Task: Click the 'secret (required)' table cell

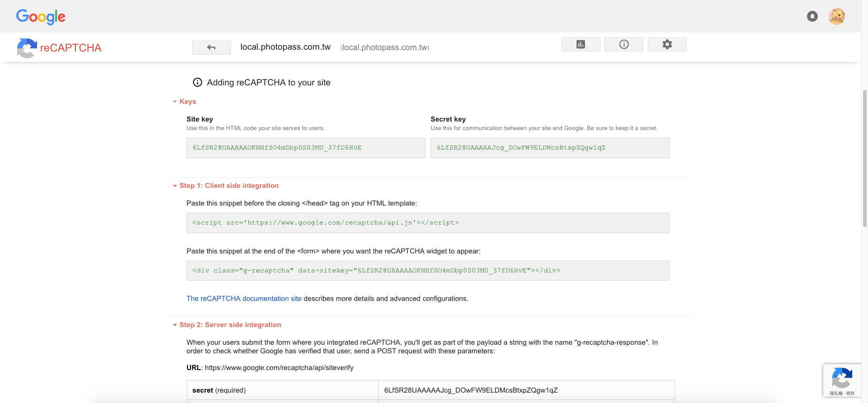Action: coord(283,390)
